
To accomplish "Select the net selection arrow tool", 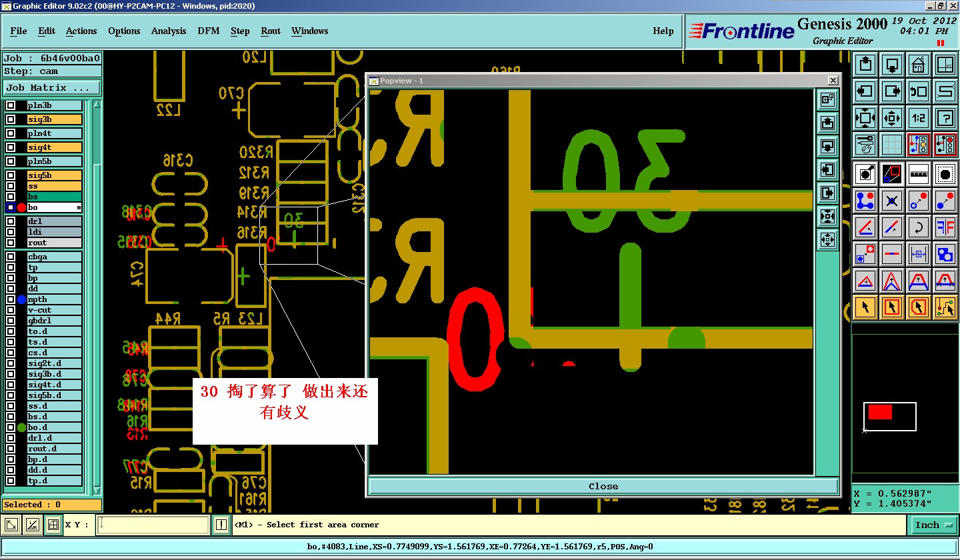I will [945, 307].
